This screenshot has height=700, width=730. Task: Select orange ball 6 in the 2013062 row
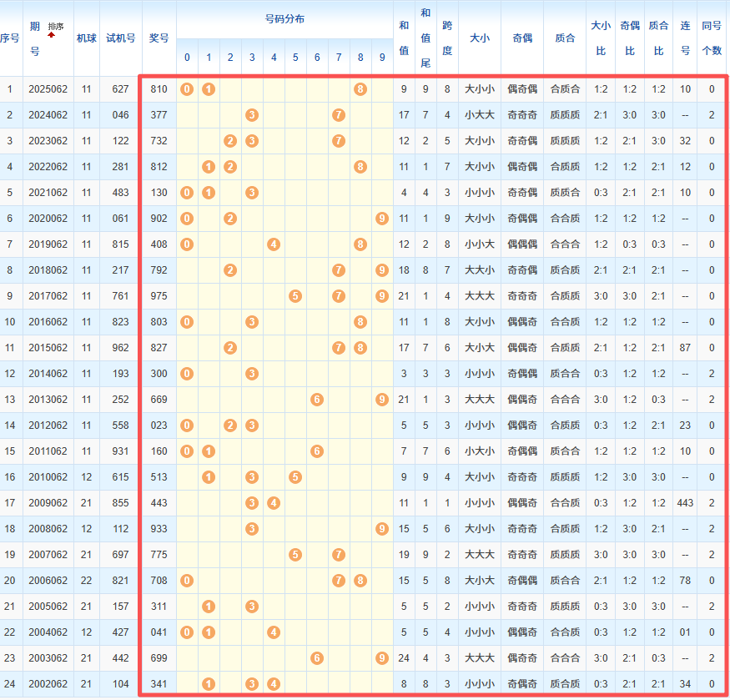(x=316, y=400)
